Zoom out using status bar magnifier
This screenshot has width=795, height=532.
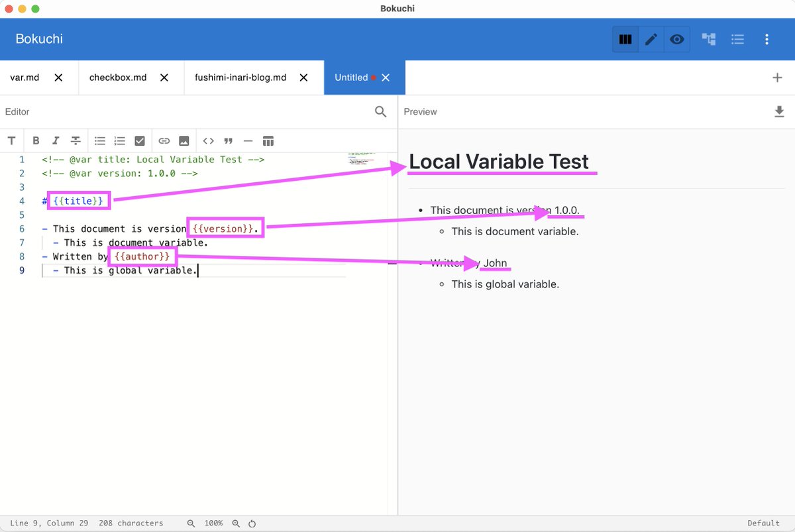(191, 523)
